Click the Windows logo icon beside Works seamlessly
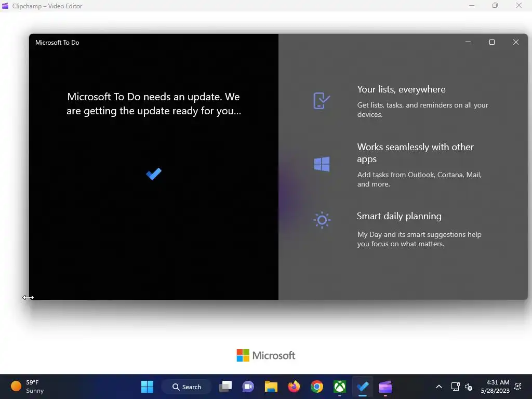 [x=322, y=164]
